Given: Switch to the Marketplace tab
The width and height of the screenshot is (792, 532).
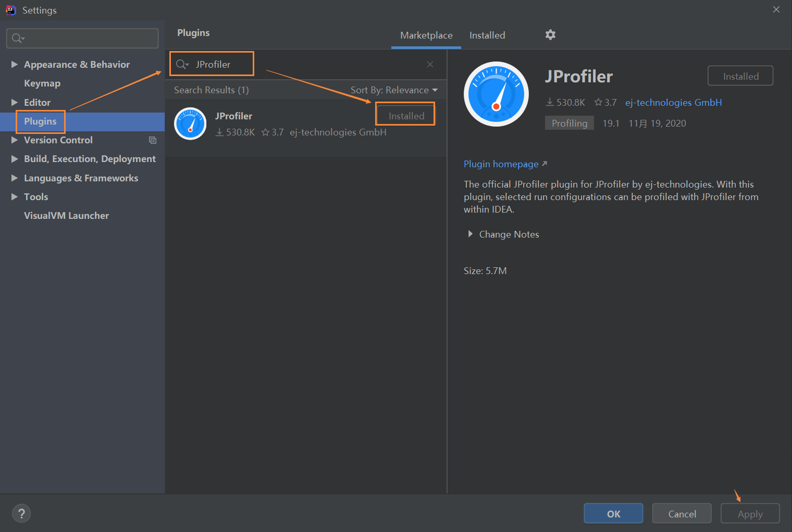Looking at the screenshot, I should click(426, 35).
